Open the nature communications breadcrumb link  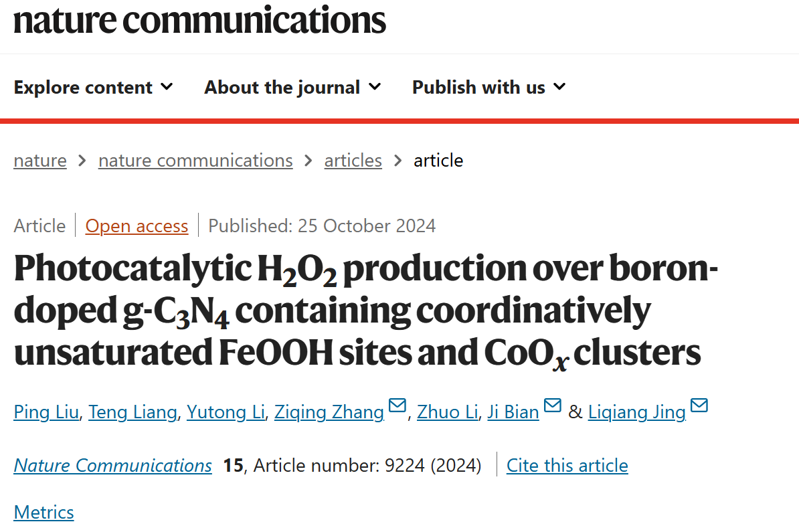(195, 161)
